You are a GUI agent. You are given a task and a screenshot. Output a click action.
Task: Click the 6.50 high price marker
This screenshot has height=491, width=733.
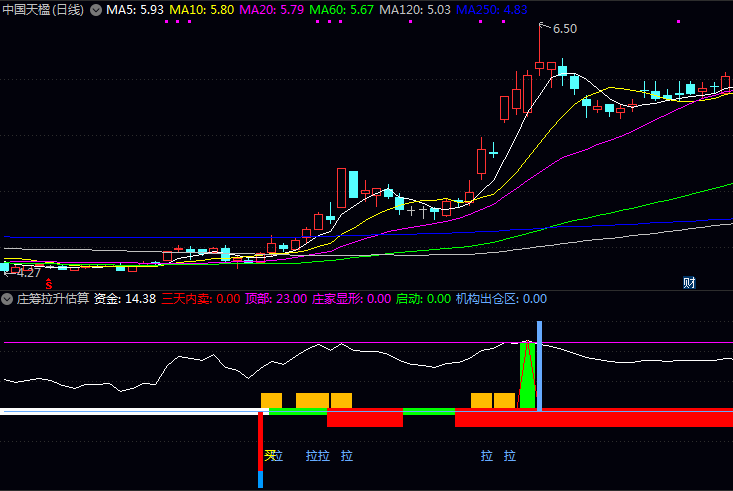564,29
